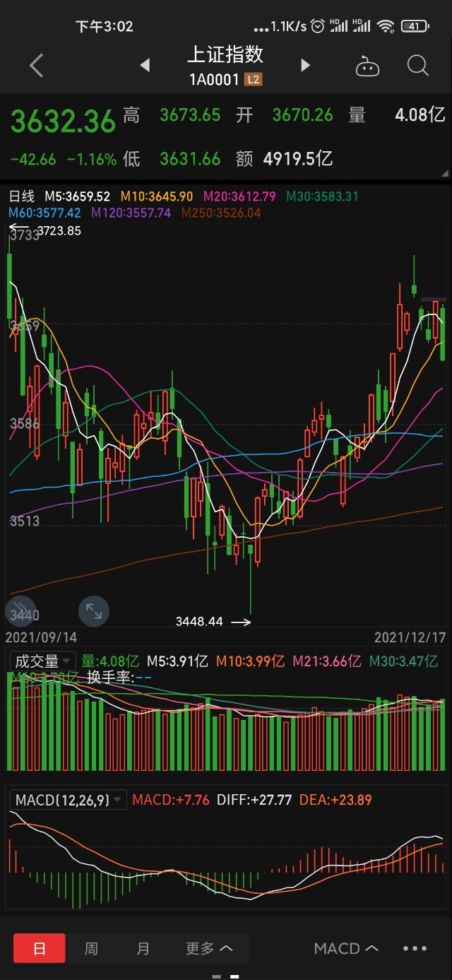The width and height of the screenshot is (452, 980).
Task: Tap the back arrow in header
Action: click(x=37, y=66)
